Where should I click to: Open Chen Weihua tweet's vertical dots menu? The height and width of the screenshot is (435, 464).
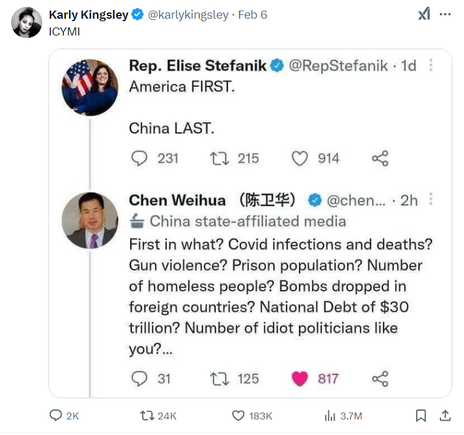pyautogui.click(x=431, y=199)
